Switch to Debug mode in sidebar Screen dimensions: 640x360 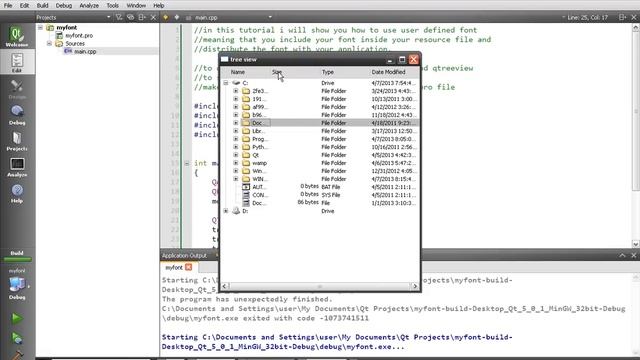click(x=17, y=115)
